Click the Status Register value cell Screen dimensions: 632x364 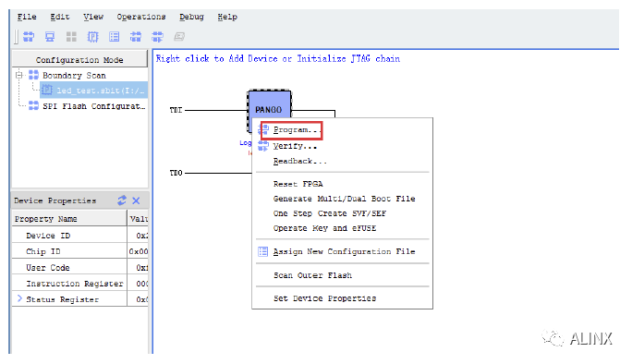(139, 299)
